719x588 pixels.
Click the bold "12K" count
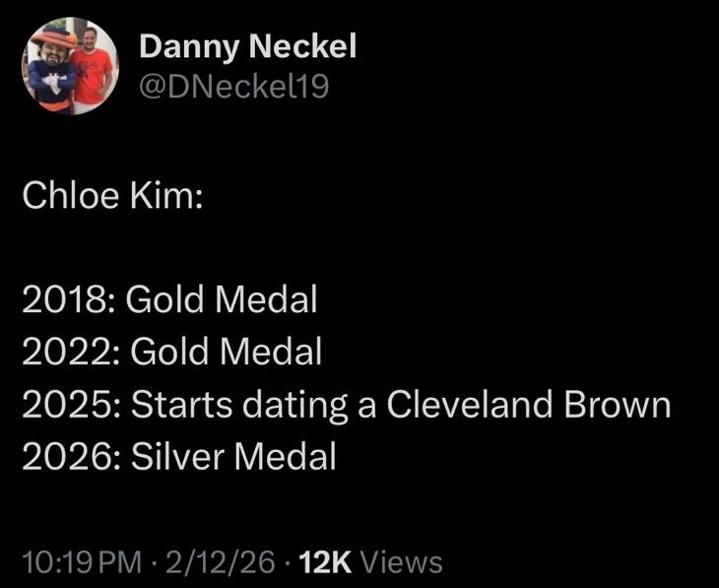point(325,562)
